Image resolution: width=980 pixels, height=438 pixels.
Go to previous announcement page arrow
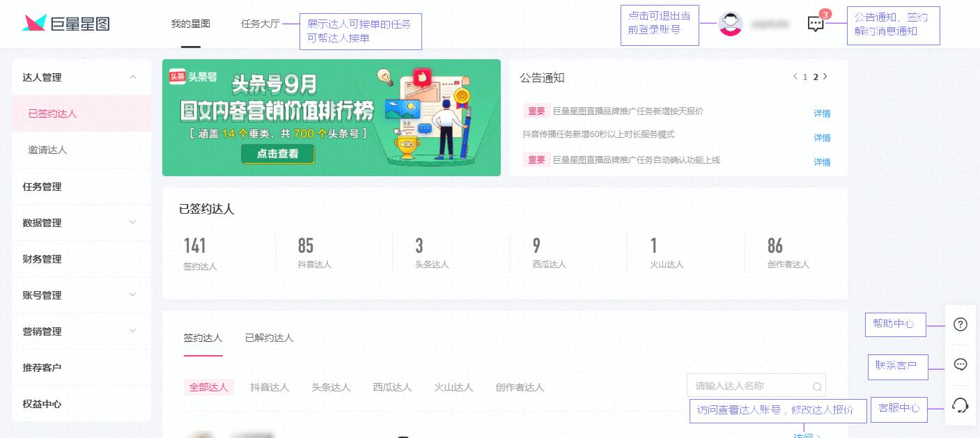click(x=795, y=77)
